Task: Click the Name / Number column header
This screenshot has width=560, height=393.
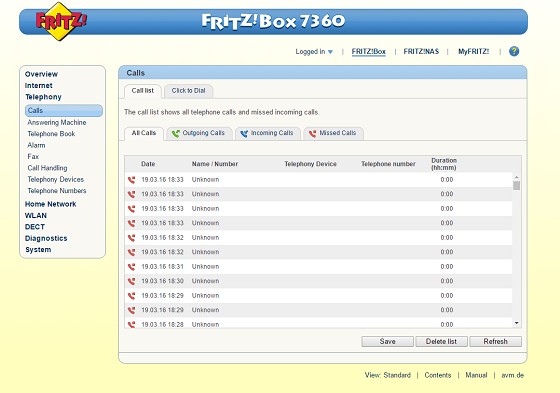Action: [215, 164]
